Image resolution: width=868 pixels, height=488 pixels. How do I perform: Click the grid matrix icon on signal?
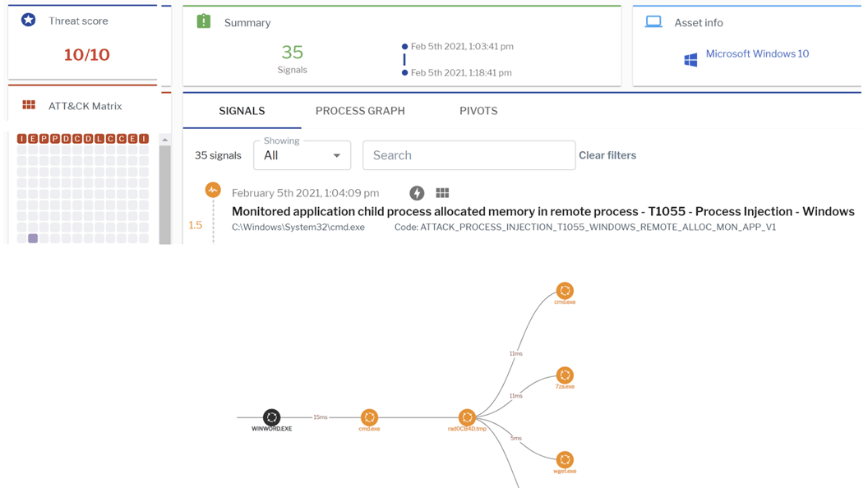[x=442, y=193]
